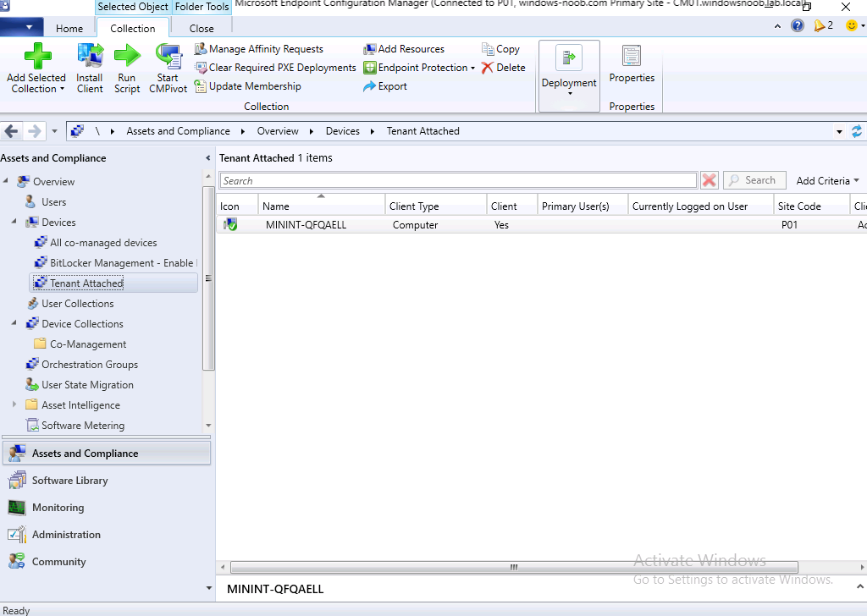
Task: Open the blue application menu dropdown
Action: 21,26
